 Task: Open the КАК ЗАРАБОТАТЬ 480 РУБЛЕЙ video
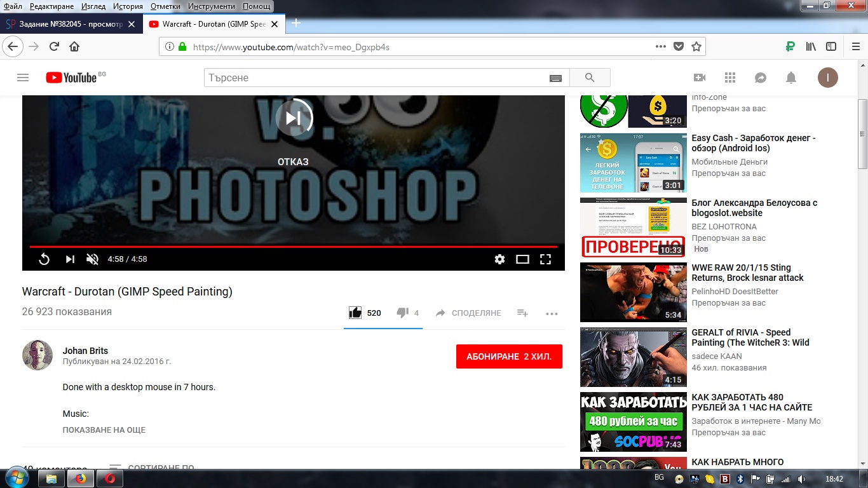coord(752,402)
